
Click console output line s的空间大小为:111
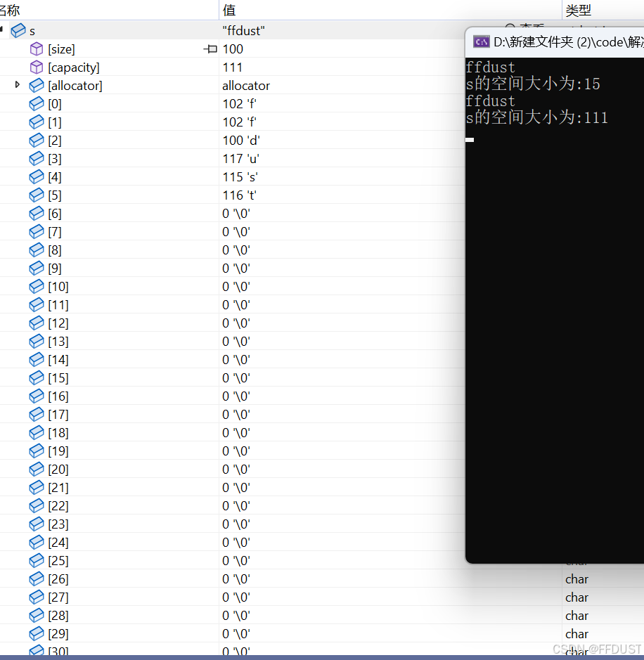[536, 117]
